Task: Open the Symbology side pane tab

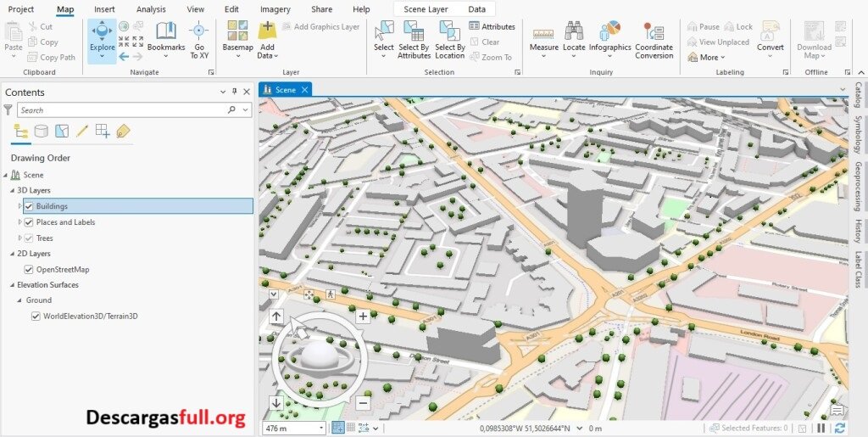Action: click(858, 135)
